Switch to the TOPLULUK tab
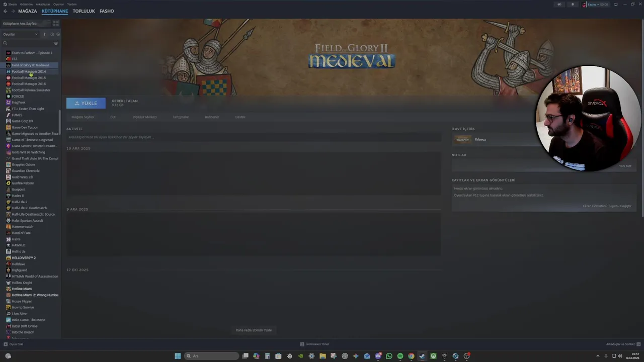Image resolution: width=644 pixels, height=362 pixels. tap(84, 11)
